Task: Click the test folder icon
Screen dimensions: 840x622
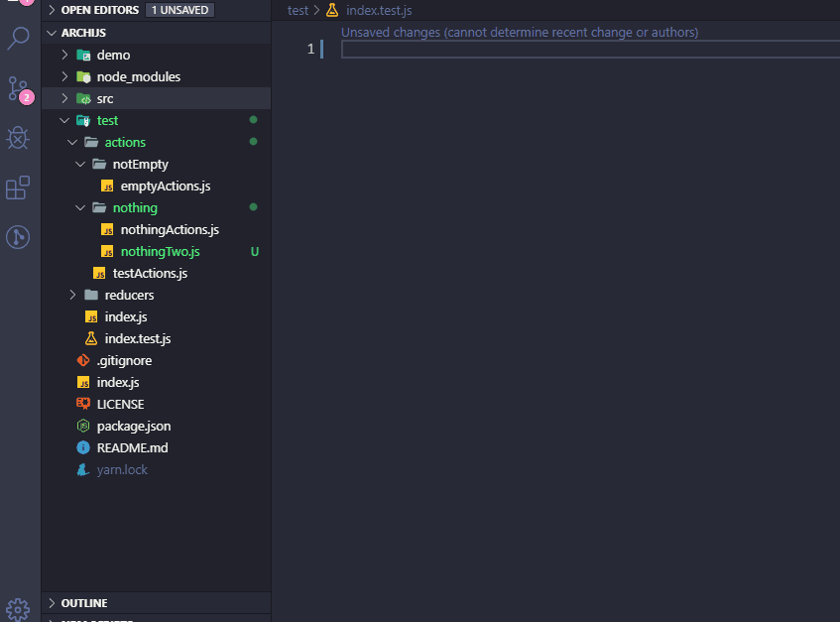Action: (83, 121)
